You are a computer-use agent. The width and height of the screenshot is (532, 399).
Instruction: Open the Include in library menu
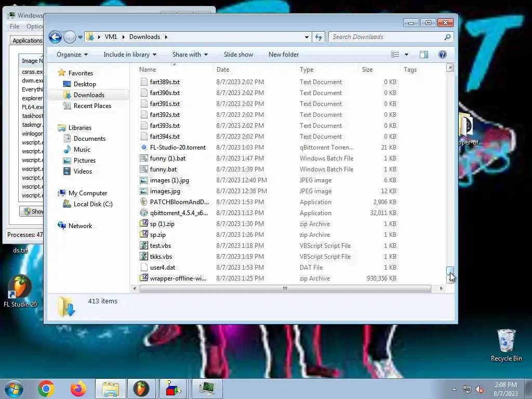(x=130, y=55)
